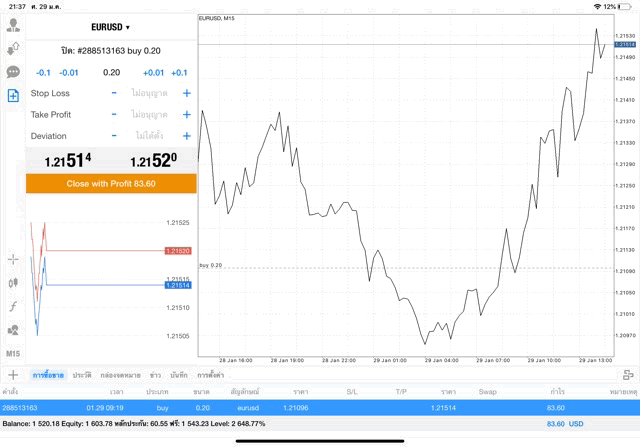Switch to the ข่าว news tab

pyautogui.click(x=155, y=375)
